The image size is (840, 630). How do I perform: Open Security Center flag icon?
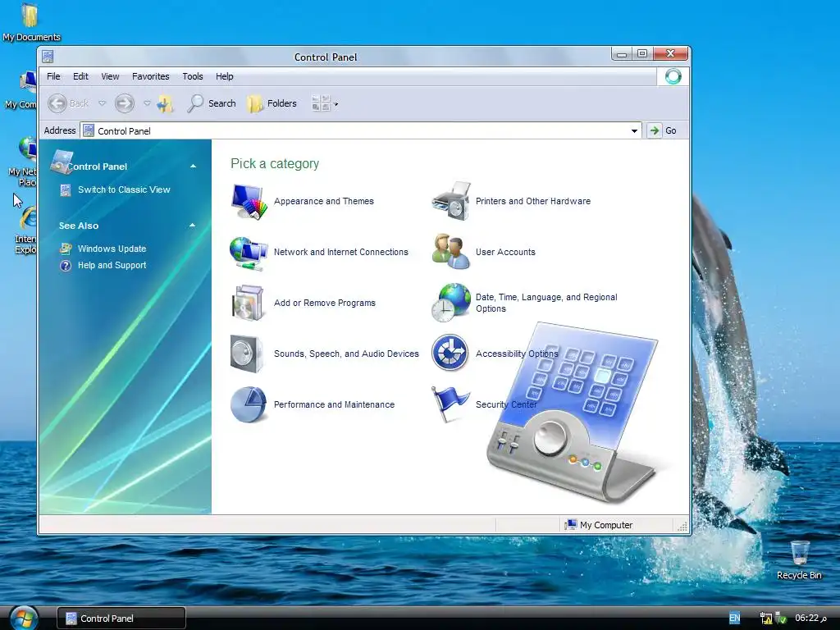450,404
